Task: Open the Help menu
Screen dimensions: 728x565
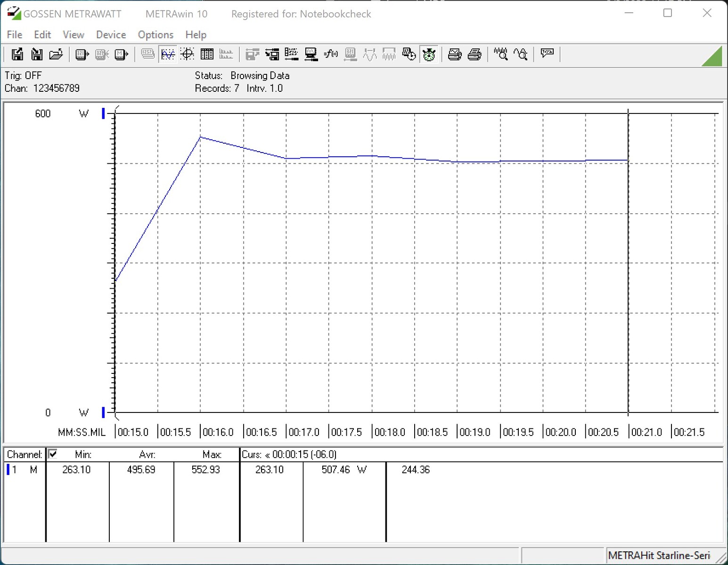Action: (x=196, y=35)
